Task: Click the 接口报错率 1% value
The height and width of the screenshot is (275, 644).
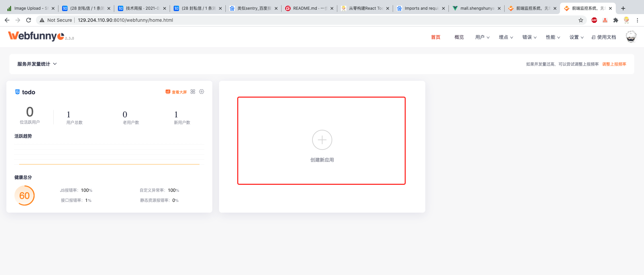Action: pyautogui.click(x=88, y=201)
